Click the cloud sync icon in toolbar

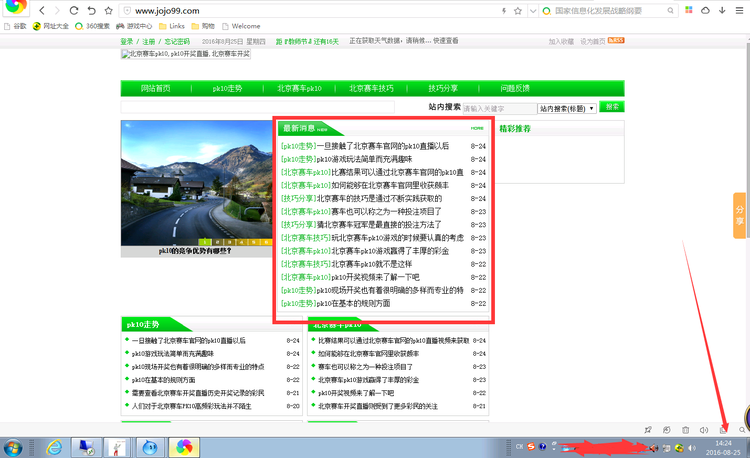point(705,10)
